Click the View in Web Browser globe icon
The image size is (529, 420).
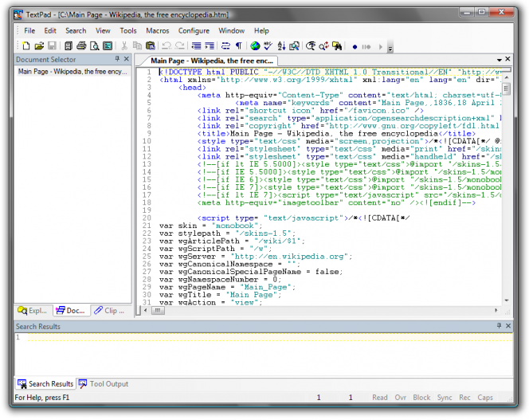257,46
